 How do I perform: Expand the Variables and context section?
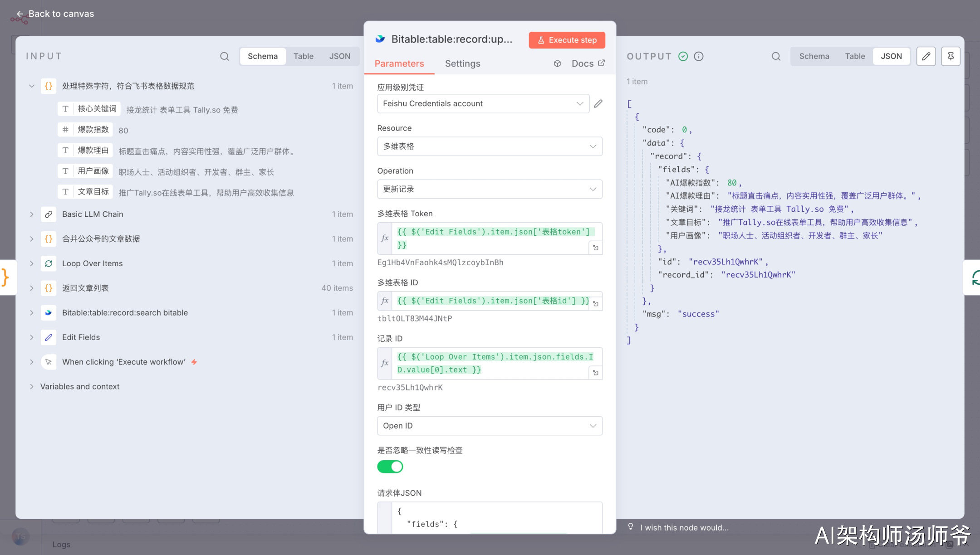(x=32, y=386)
